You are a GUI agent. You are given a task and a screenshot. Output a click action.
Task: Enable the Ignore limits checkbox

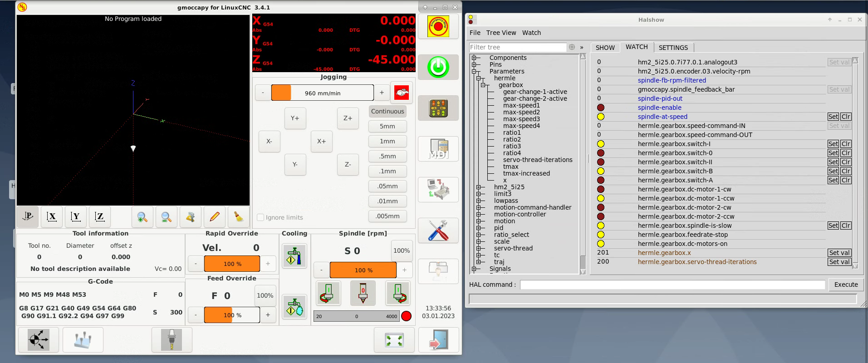pos(260,217)
